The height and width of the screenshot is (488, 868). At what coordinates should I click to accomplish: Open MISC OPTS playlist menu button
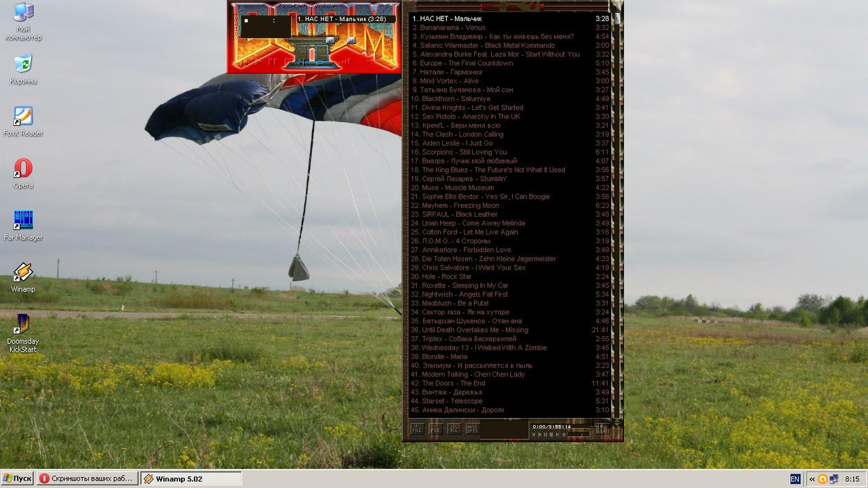coord(472,428)
